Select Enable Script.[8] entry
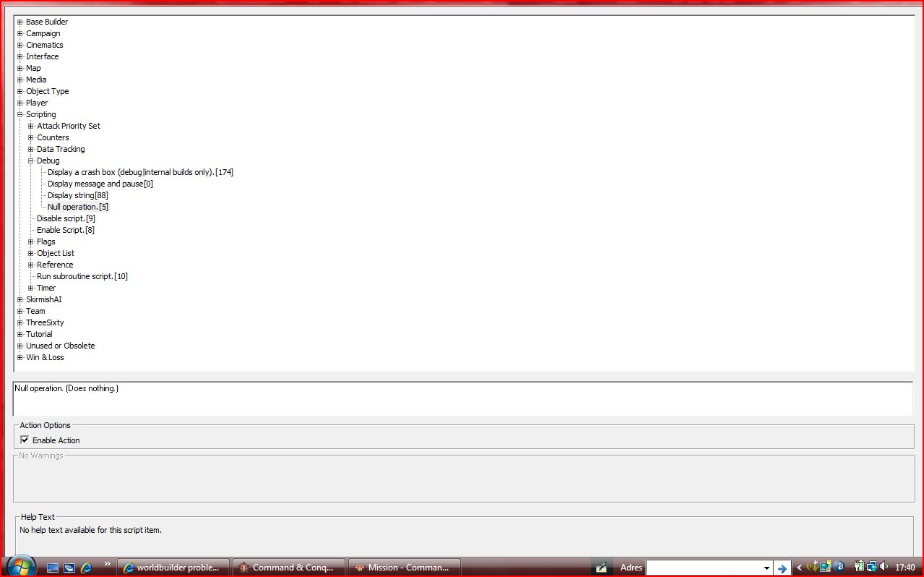 (66, 230)
